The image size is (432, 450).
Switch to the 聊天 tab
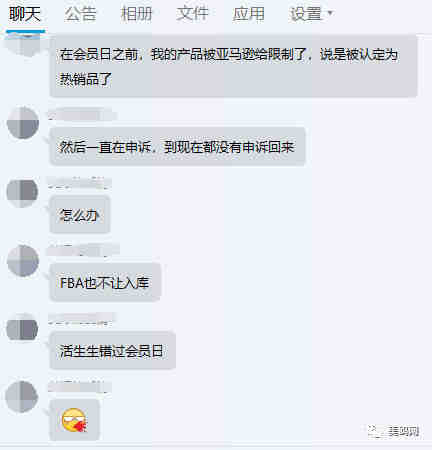(x=25, y=15)
